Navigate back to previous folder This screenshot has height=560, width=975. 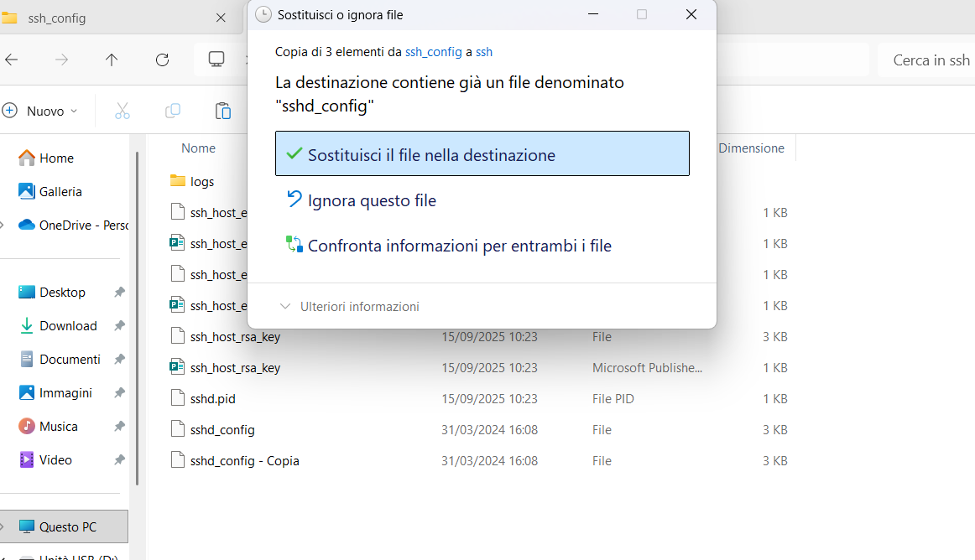tap(12, 60)
